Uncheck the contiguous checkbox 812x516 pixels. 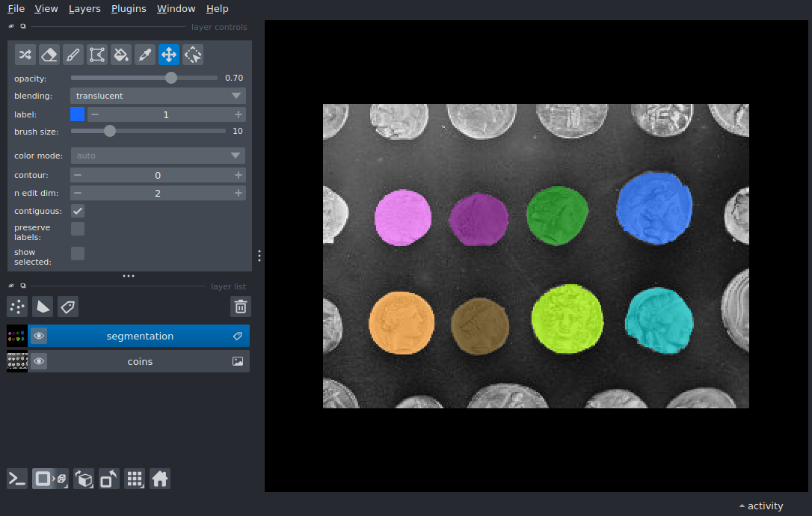click(x=78, y=211)
